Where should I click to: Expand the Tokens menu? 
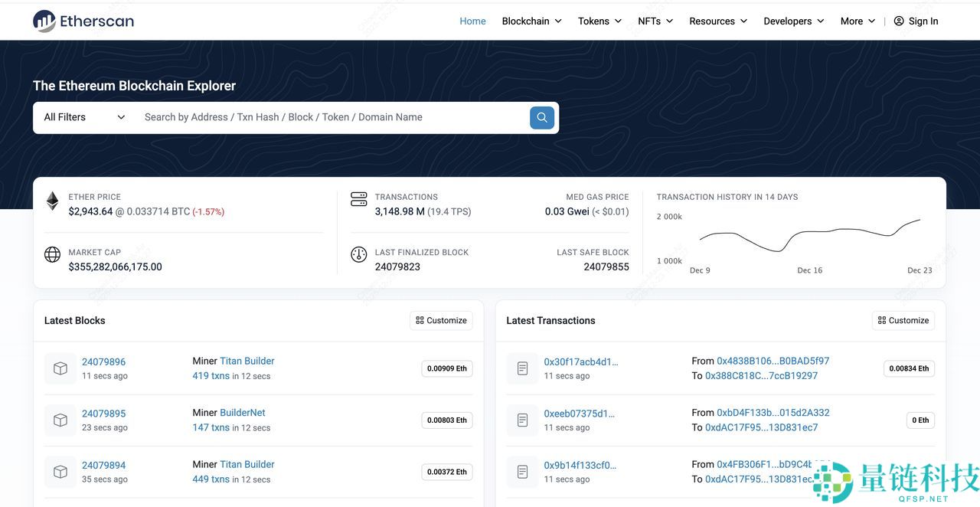599,21
